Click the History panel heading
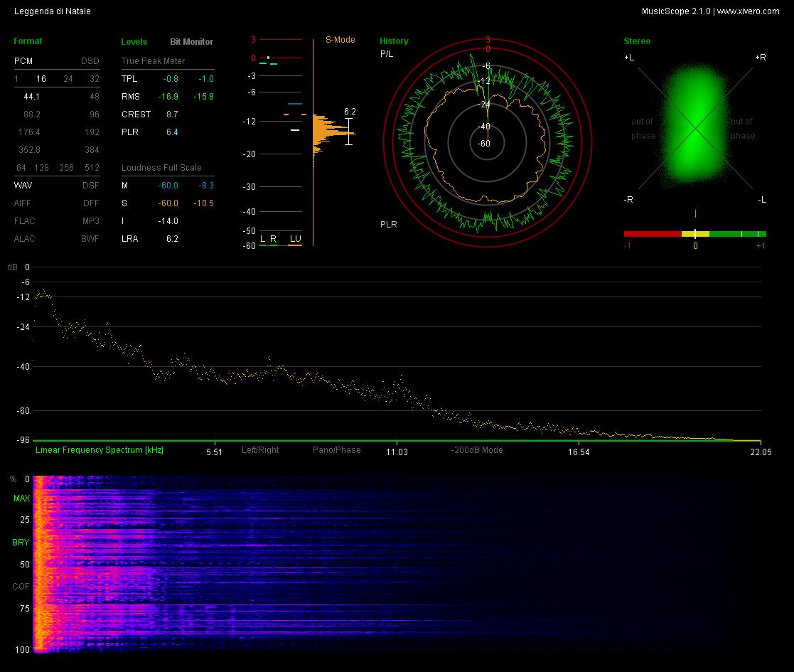Screen dimensions: 794x672 (394, 41)
